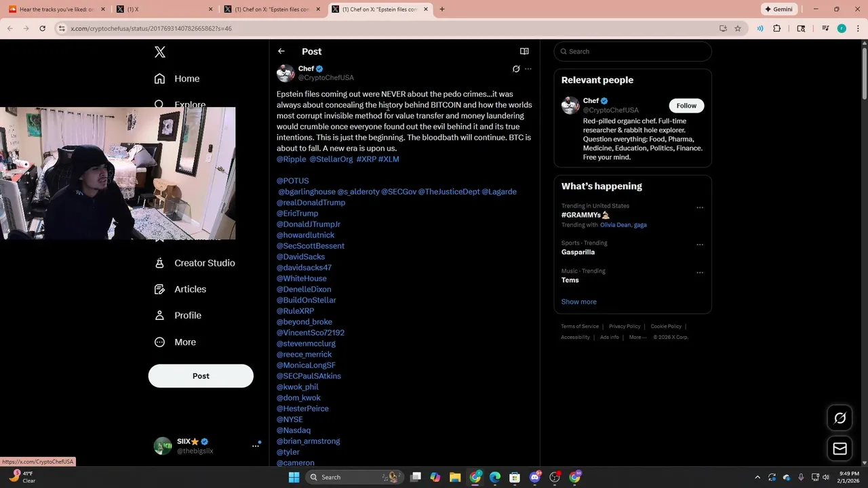Open Microsoft Edge from taskbar

495,477
